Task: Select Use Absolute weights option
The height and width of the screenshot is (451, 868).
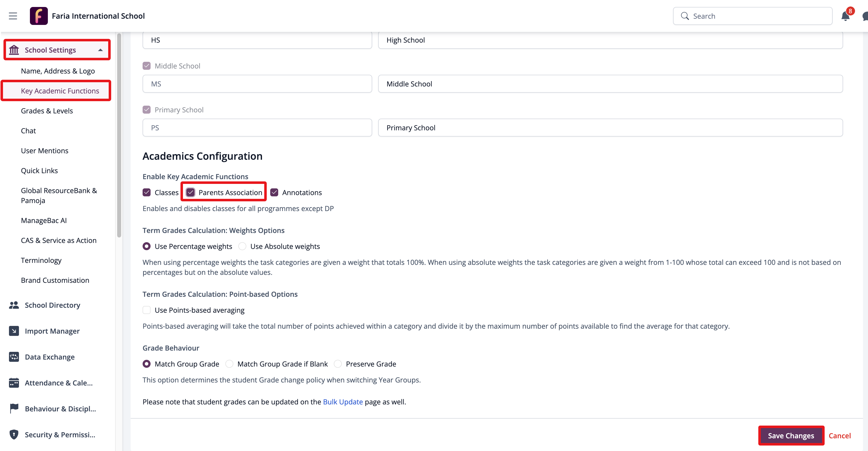Action: pos(242,246)
